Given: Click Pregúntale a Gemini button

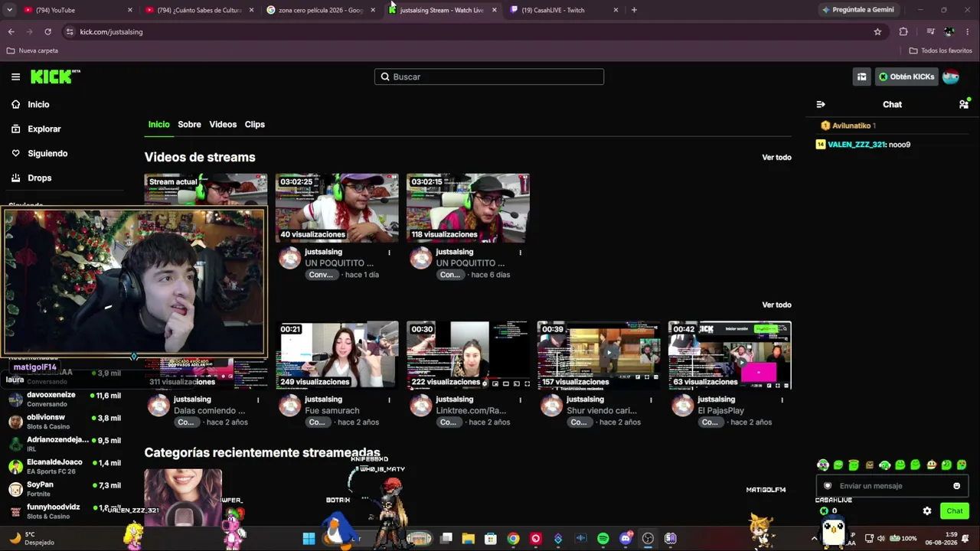Looking at the screenshot, I should [857, 10].
